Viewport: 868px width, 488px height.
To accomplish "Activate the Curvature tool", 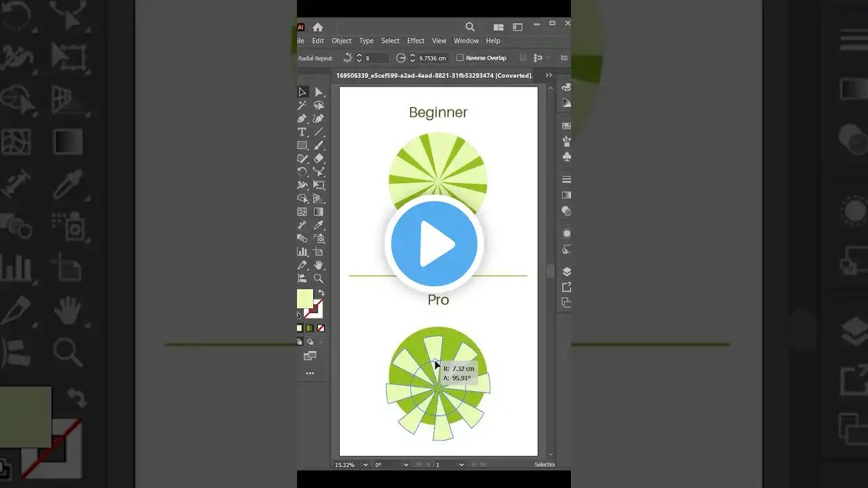I will pyautogui.click(x=319, y=119).
